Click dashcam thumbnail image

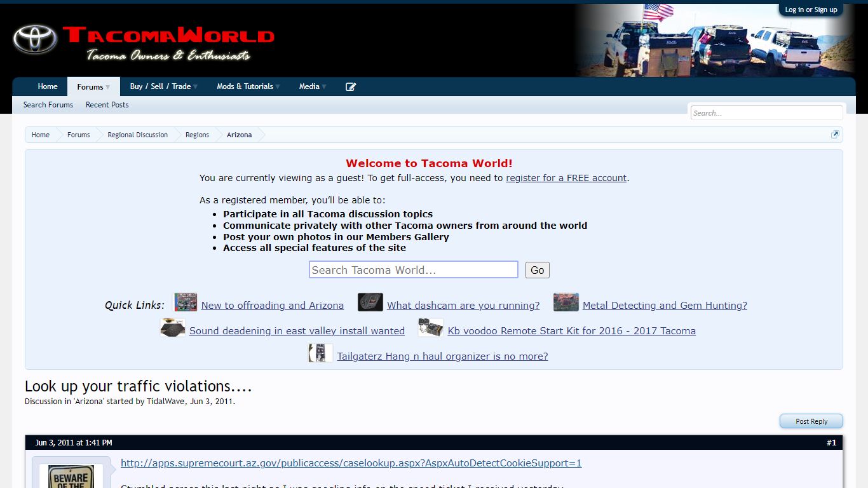point(370,302)
